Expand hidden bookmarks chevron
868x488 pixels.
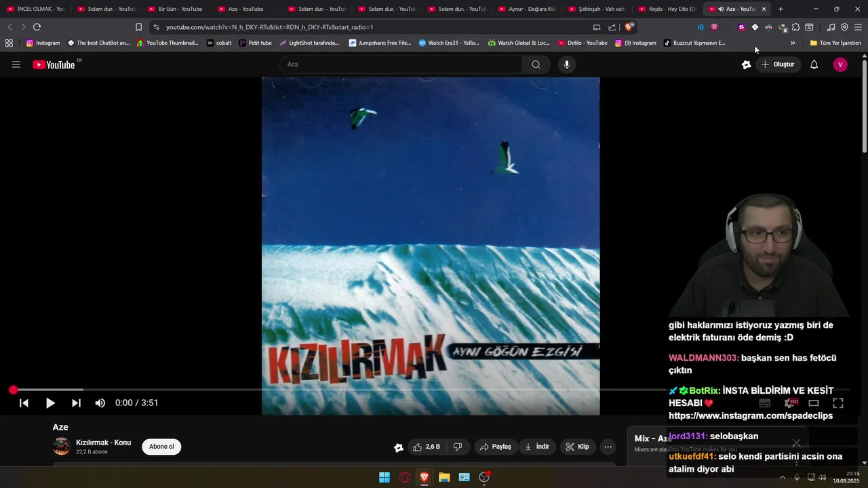[793, 43]
